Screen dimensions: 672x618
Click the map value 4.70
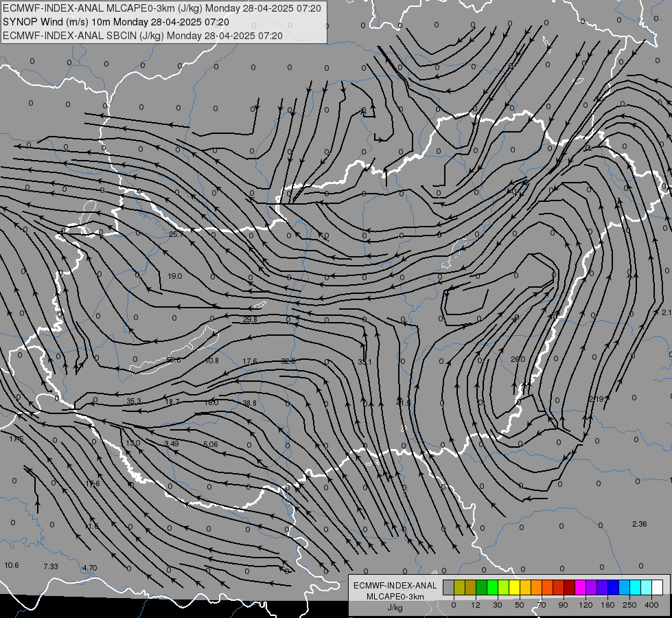point(89,568)
